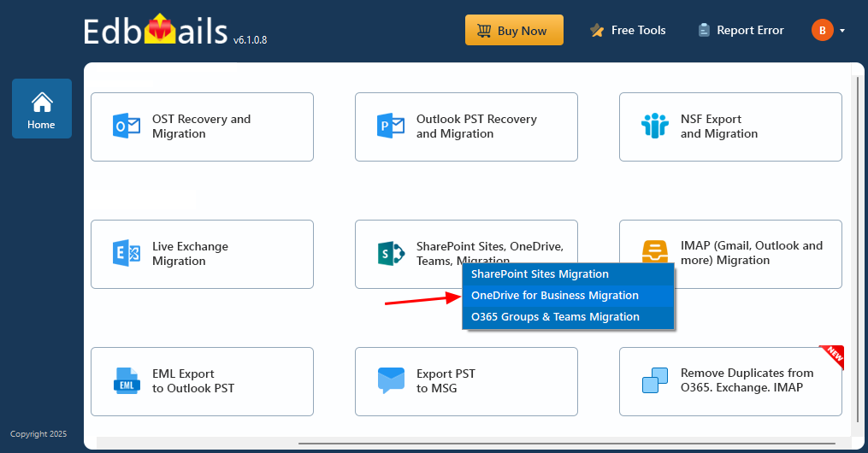The height and width of the screenshot is (453, 868).
Task: Click the NSF people icon on NSF Export card
Action: (x=655, y=126)
